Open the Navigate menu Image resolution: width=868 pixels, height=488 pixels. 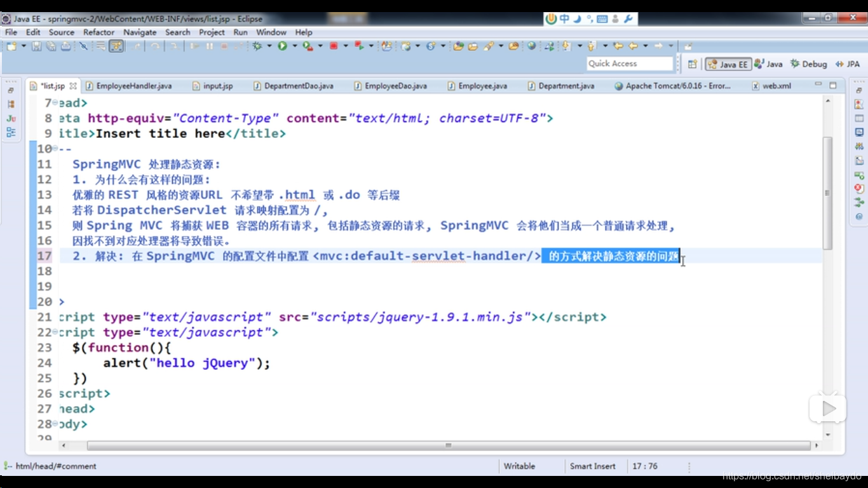point(140,32)
